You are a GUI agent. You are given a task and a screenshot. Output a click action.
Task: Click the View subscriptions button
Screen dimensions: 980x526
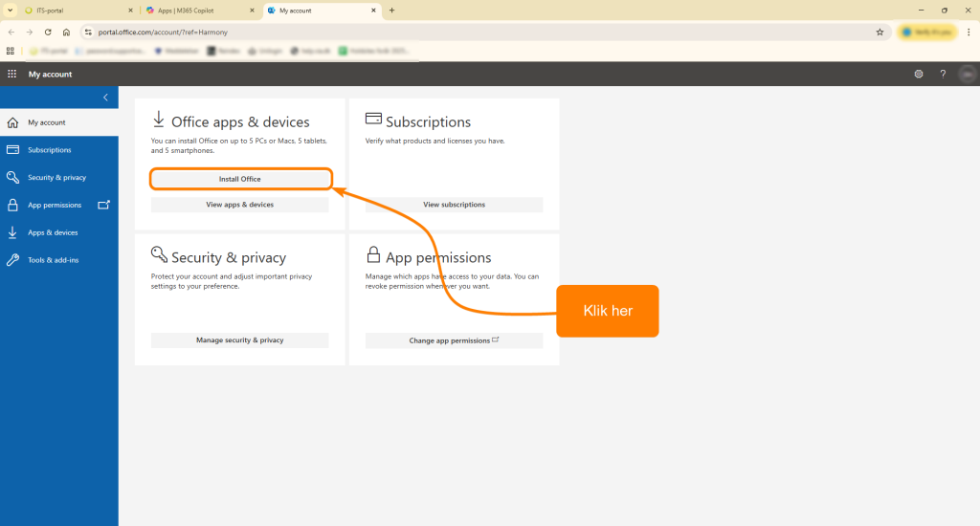[x=454, y=205]
